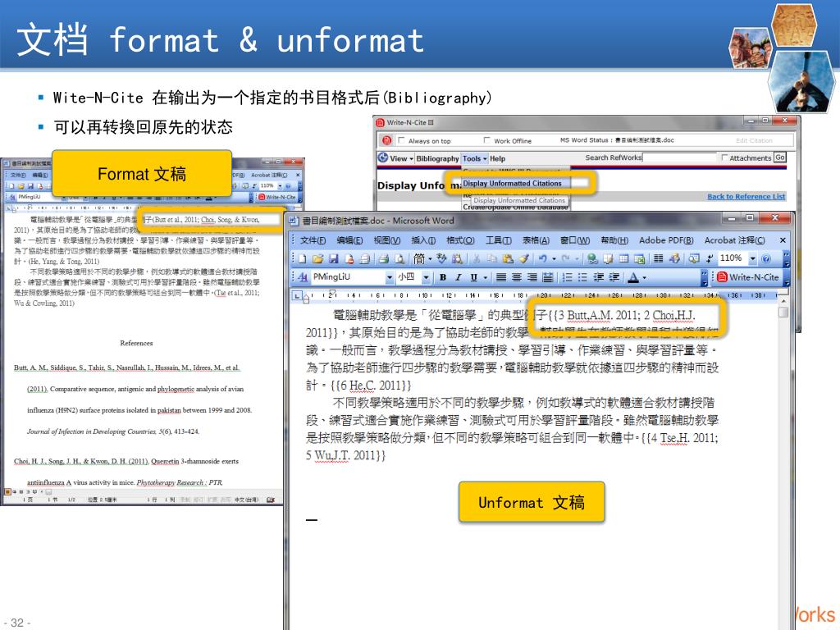Open the View dropdown in Write-N-Cite

tap(402, 158)
